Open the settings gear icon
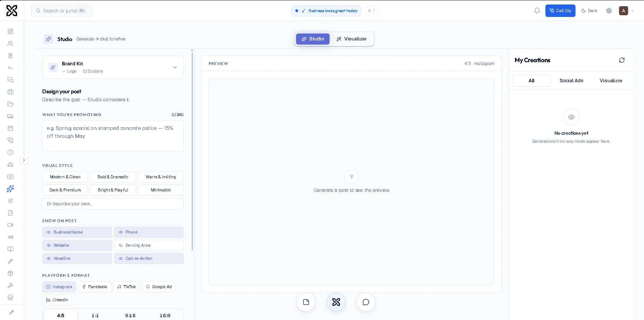 pos(609,11)
